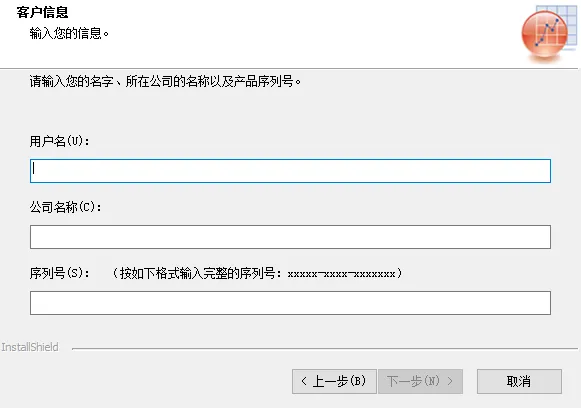Proceed with the 下一步(N) button
Viewport: 581px width, 408px height.
421,381
